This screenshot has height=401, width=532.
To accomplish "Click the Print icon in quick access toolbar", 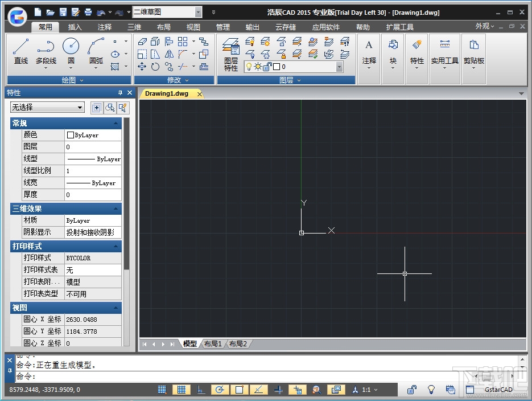I will click(88, 12).
